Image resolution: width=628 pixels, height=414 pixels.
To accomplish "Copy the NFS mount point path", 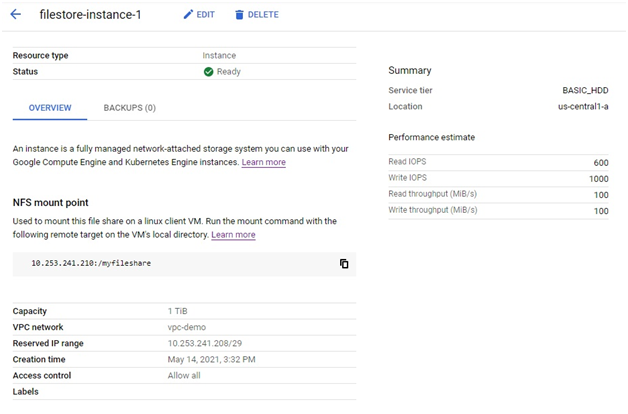I will coord(344,263).
